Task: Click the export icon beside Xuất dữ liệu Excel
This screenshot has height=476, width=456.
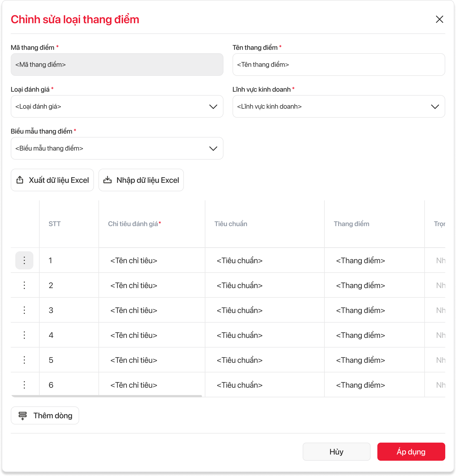Action: (20, 180)
